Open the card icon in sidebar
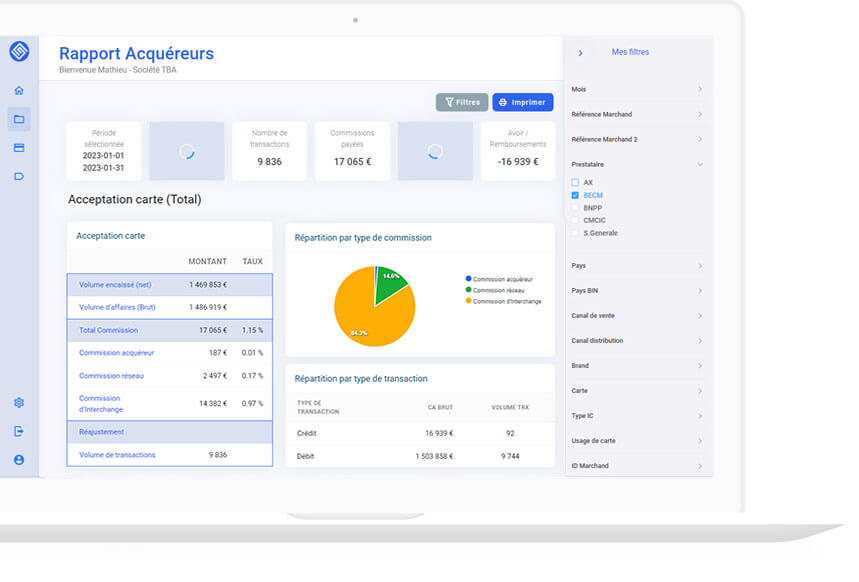Viewport: 859px width, 582px height. pyautogui.click(x=19, y=148)
